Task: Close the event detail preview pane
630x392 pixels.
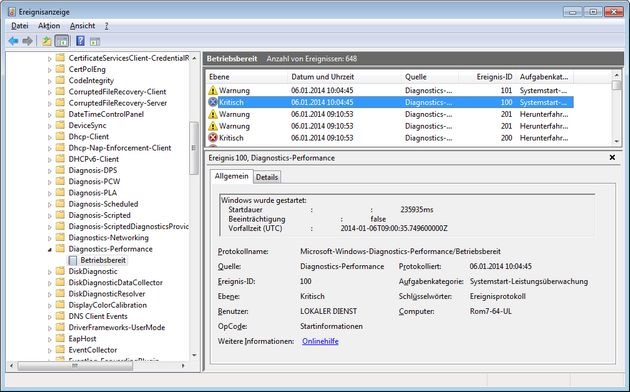Action: (612, 157)
